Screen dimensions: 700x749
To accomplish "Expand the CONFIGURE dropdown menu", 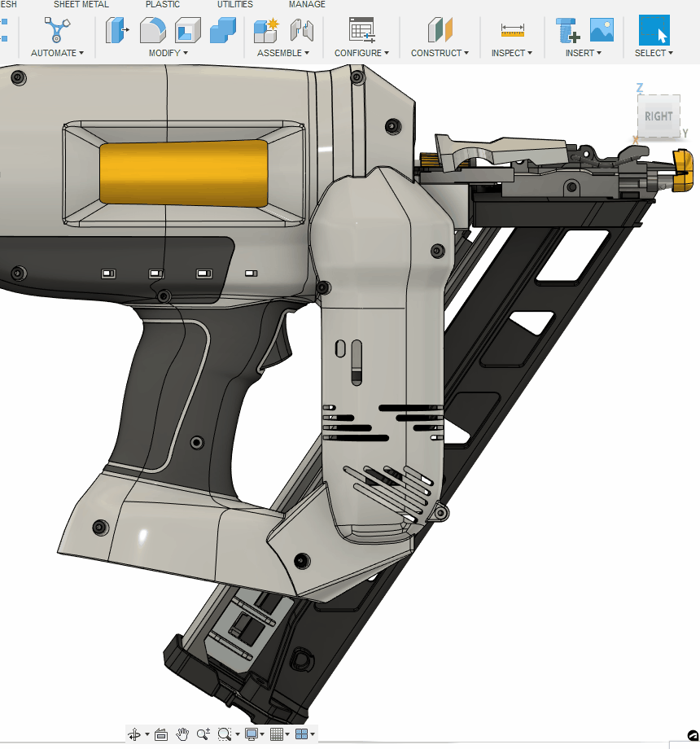I will click(x=361, y=53).
